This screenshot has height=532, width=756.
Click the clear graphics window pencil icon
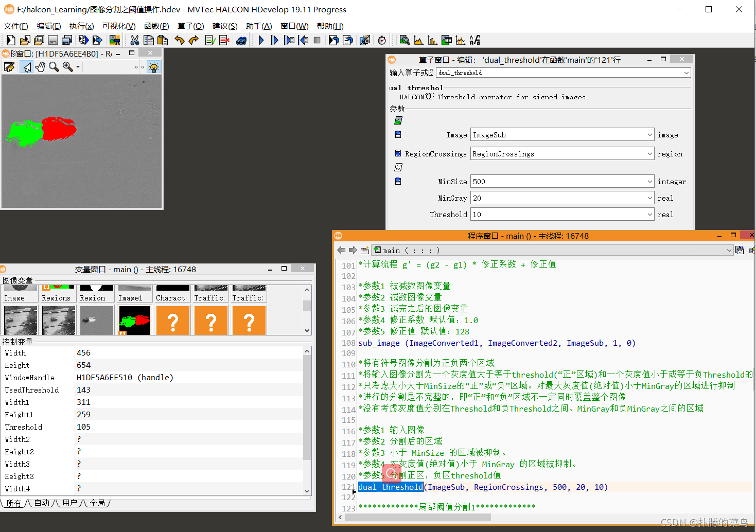[x=9, y=67]
